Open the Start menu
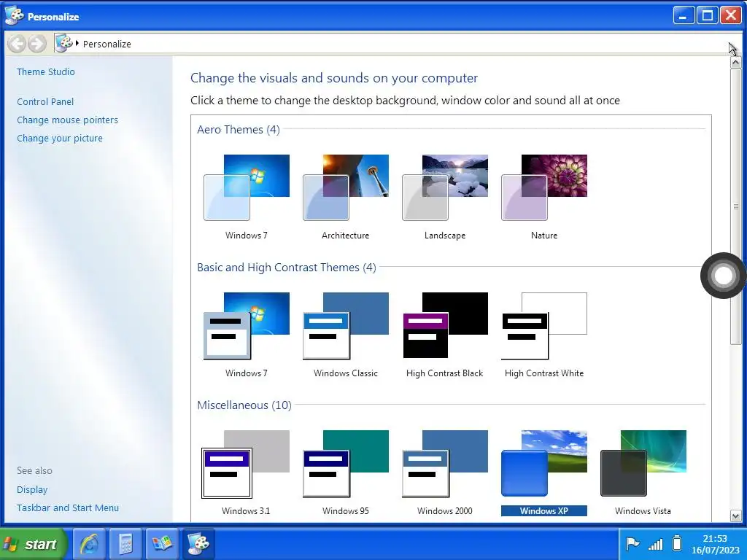This screenshot has width=747, height=560. click(34, 544)
